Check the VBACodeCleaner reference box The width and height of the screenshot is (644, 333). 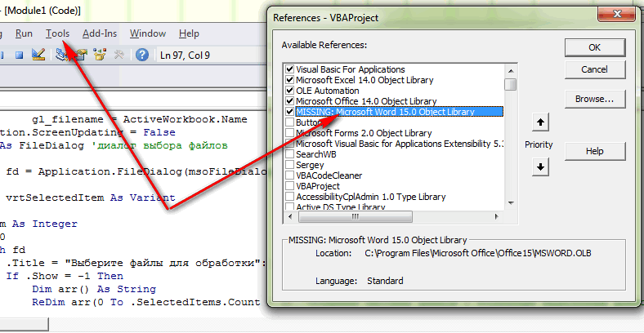[x=289, y=175]
